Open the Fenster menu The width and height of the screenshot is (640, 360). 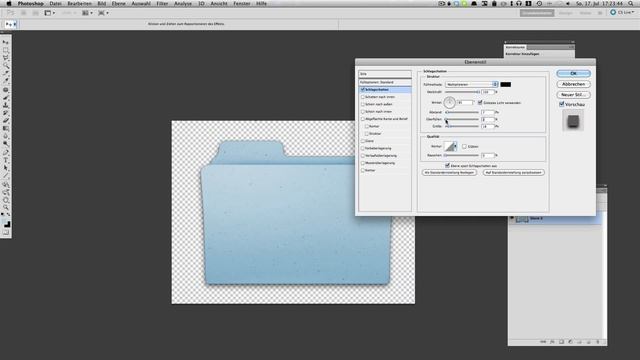pyautogui.click(x=242, y=3)
